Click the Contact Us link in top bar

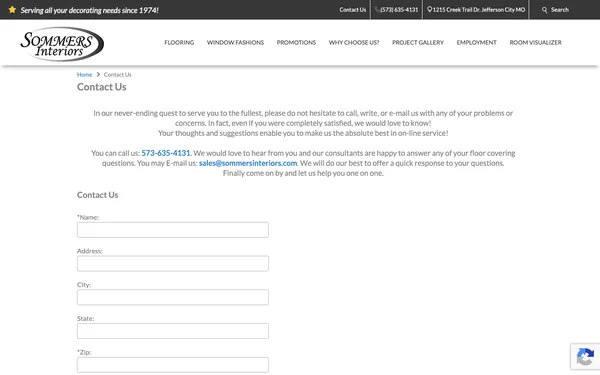[352, 10]
